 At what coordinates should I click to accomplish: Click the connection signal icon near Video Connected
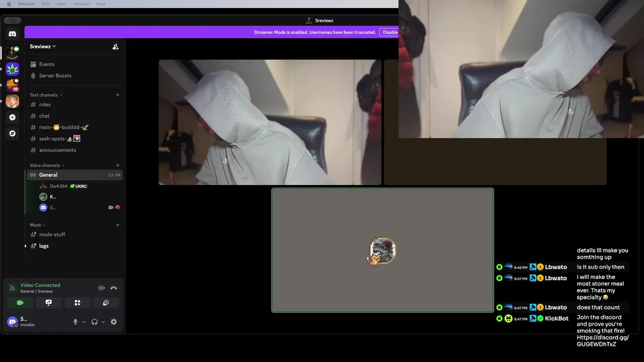click(x=13, y=288)
